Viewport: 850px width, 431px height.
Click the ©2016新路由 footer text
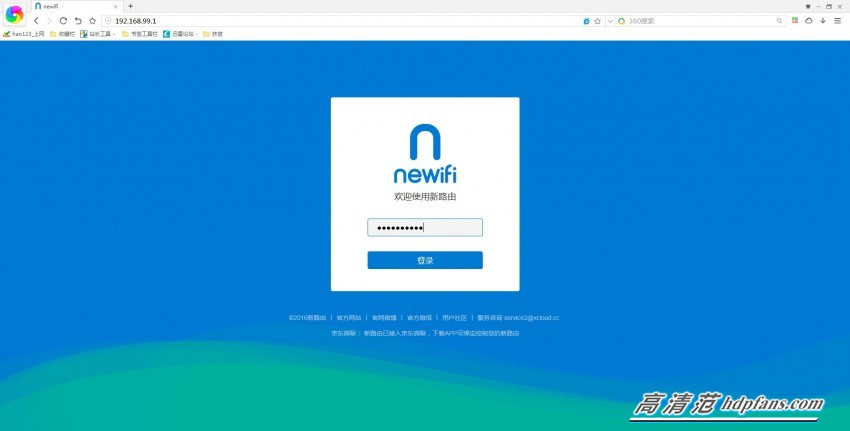[307, 318]
